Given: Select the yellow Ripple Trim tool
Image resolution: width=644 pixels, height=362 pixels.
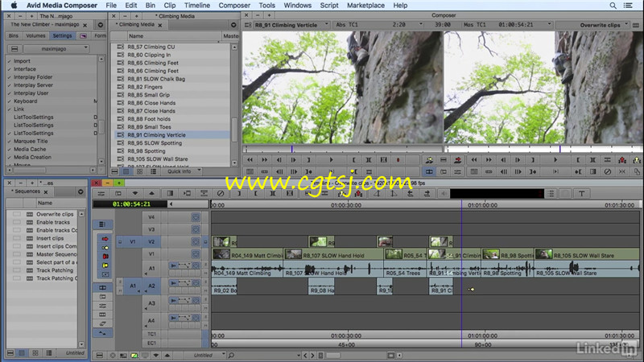Looking at the screenshot, I should 105,265.
